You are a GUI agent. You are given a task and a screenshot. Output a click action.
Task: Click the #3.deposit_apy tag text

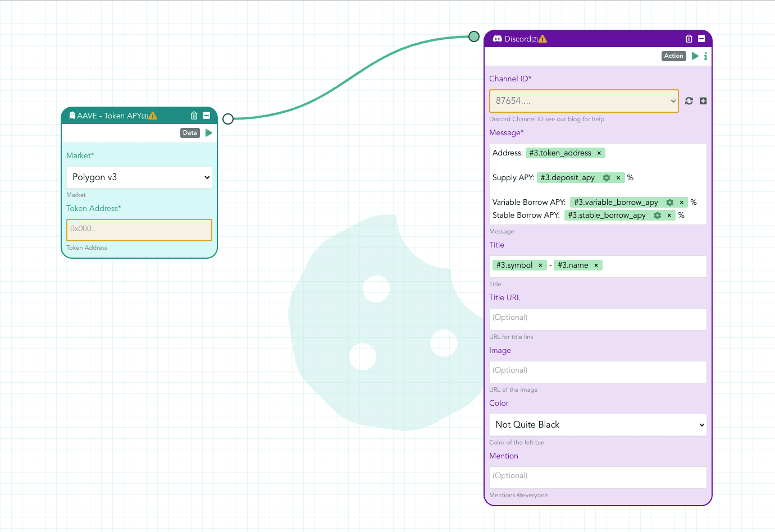coord(567,178)
